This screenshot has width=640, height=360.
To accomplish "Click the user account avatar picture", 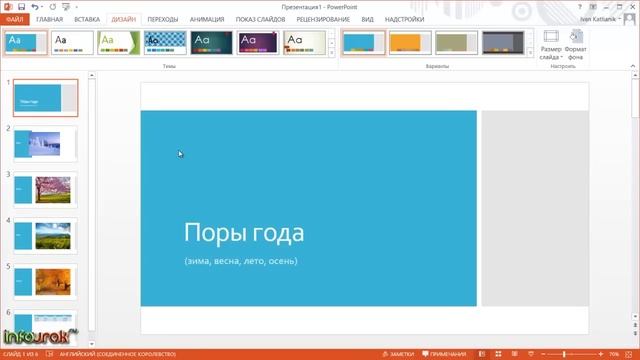I will 629,19.
